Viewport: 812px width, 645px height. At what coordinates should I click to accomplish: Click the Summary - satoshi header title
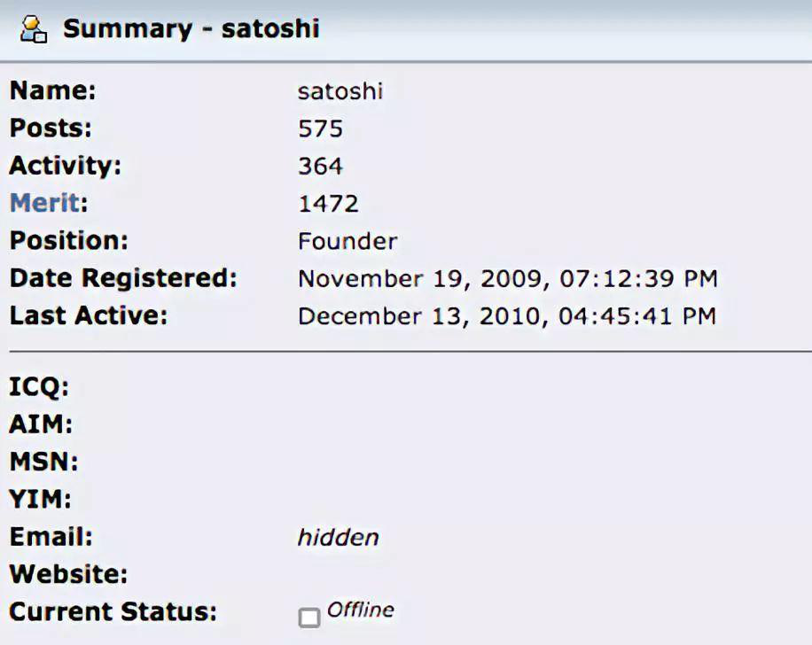(191, 28)
